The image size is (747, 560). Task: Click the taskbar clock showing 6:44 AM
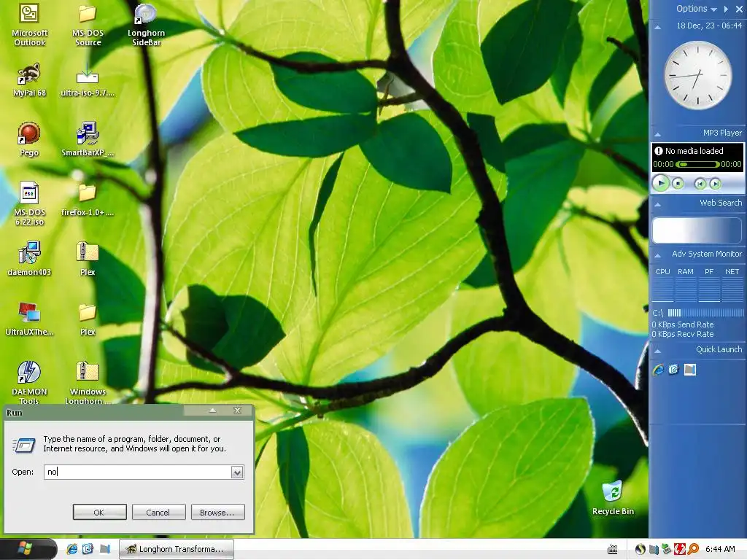click(x=720, y=549)
